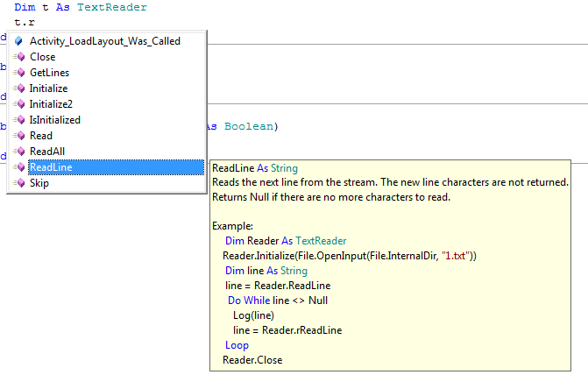Pick the Read method entry
Viewport: 588px width, 389px height.
point(41,135)
